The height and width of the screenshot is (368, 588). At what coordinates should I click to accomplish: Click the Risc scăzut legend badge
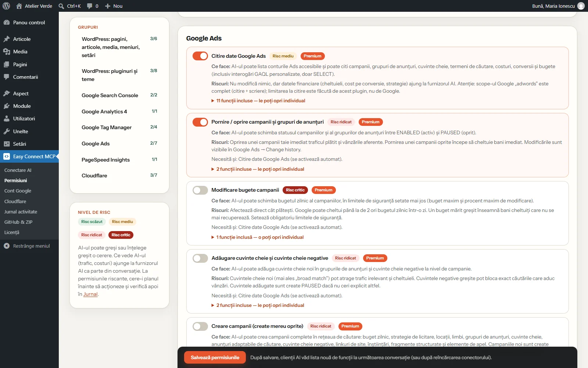coord(92,222)
